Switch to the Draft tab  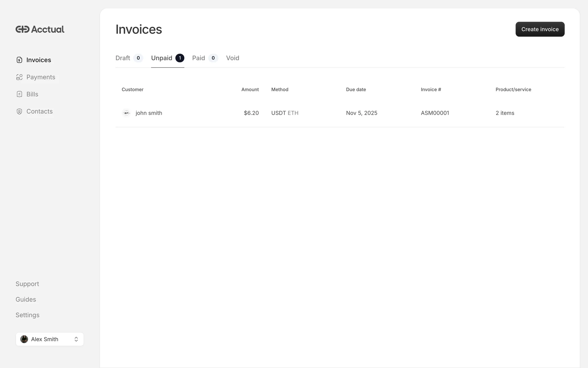tap(123, 58)
